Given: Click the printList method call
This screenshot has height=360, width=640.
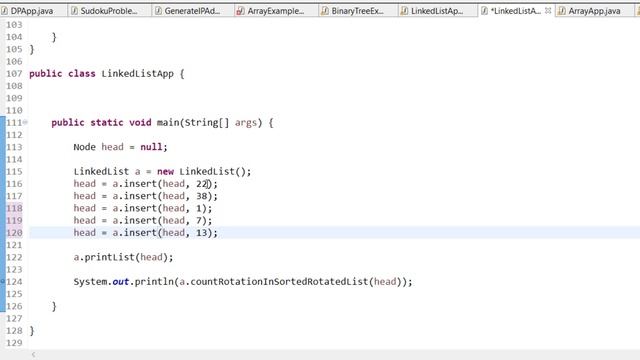Looking at the screenshot, I should point(109,257).
